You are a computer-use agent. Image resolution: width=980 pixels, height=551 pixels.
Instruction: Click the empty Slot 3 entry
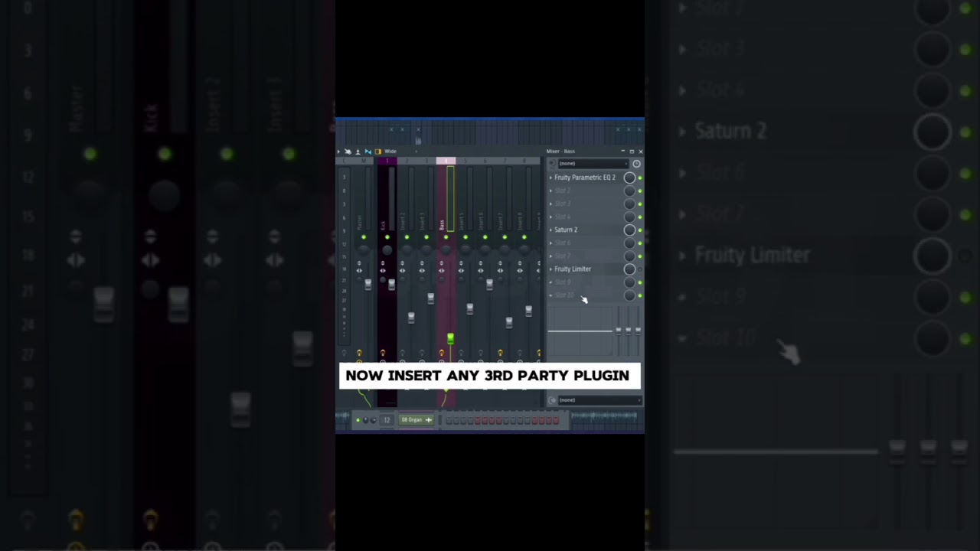(x=563, y=204)
